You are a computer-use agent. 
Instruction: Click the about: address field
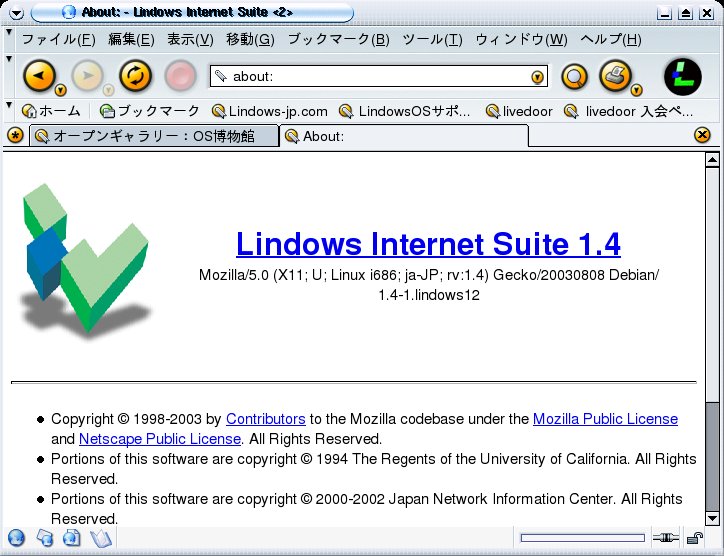pos(379,76)
